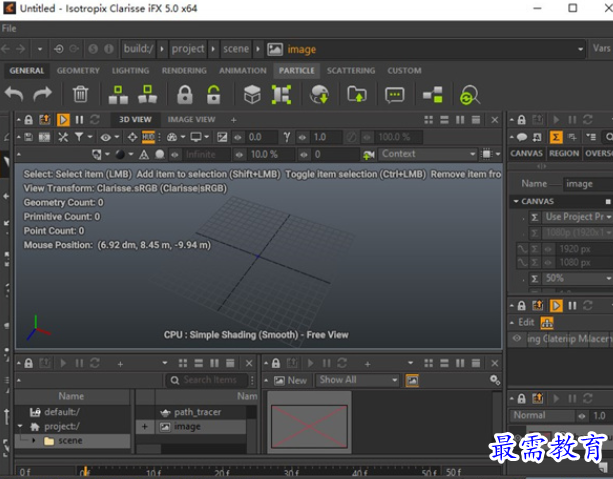Screen dimensions: 613x479
Task: Add a new tab with plus beside IMAGE VIEW
Action: [234, 120]
